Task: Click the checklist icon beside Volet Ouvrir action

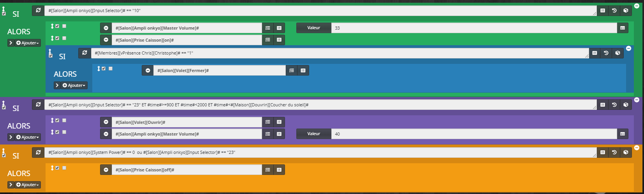Action: [x=267, y=122]
